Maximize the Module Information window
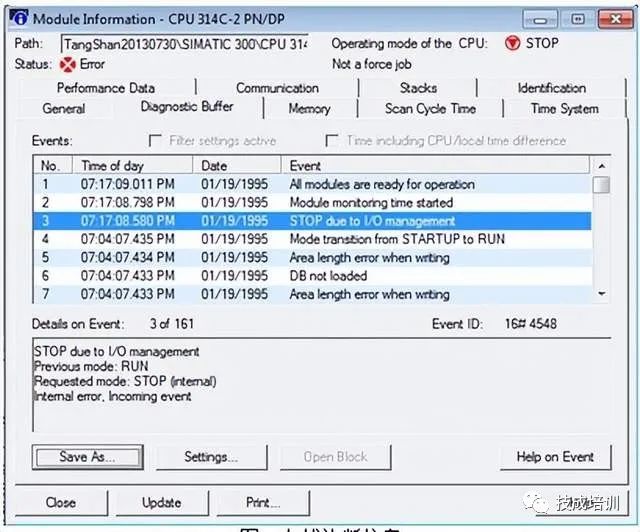 click(578, 20)
